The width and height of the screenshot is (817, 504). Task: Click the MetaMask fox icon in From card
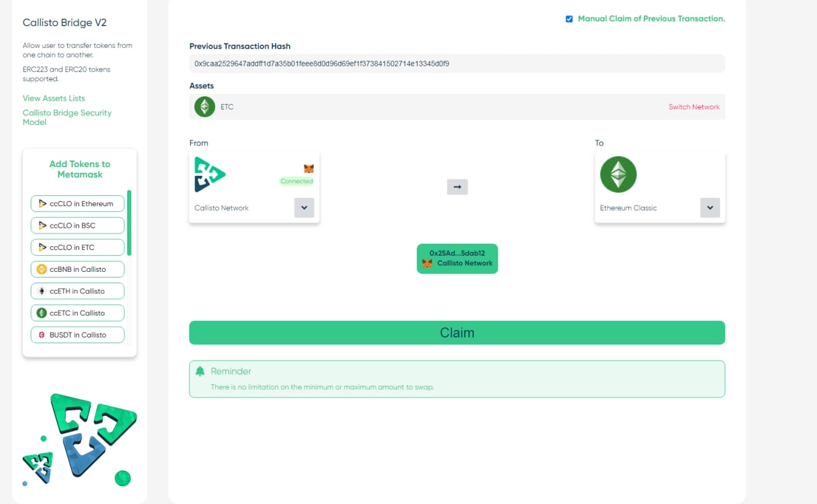click(309, 169)
